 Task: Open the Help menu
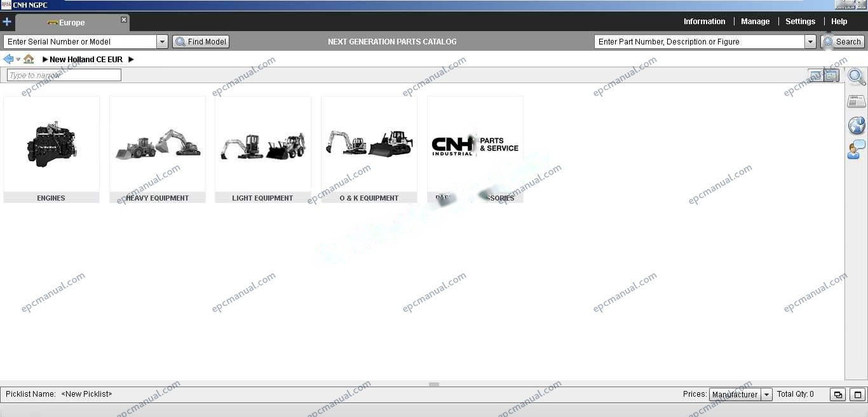[839, 22]
